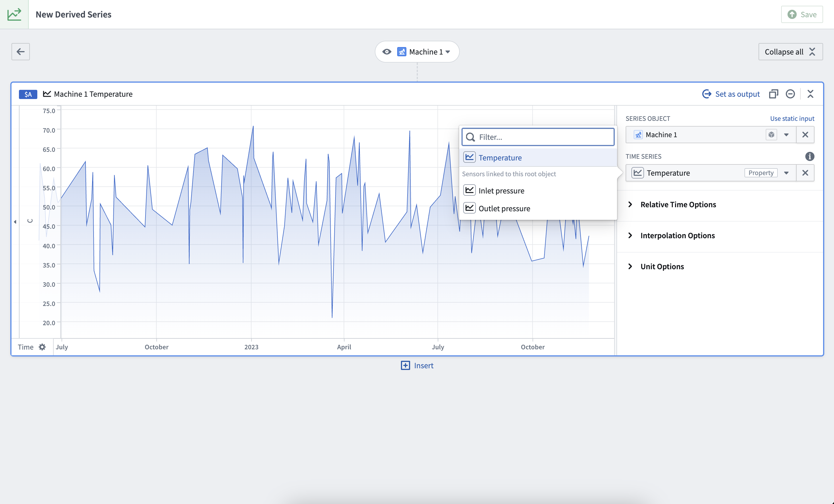Viewport: 834px width, 504px height.
Task: Click the derived series chart logo icon
Action: 14,14
